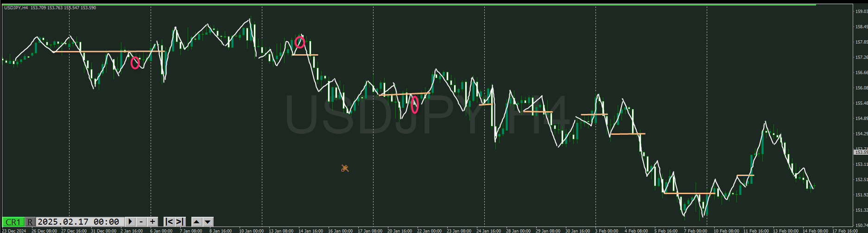Viewport: 868px width, 233px height.
Task: Jump to start with the |< button
Action: tap(169, 222)
